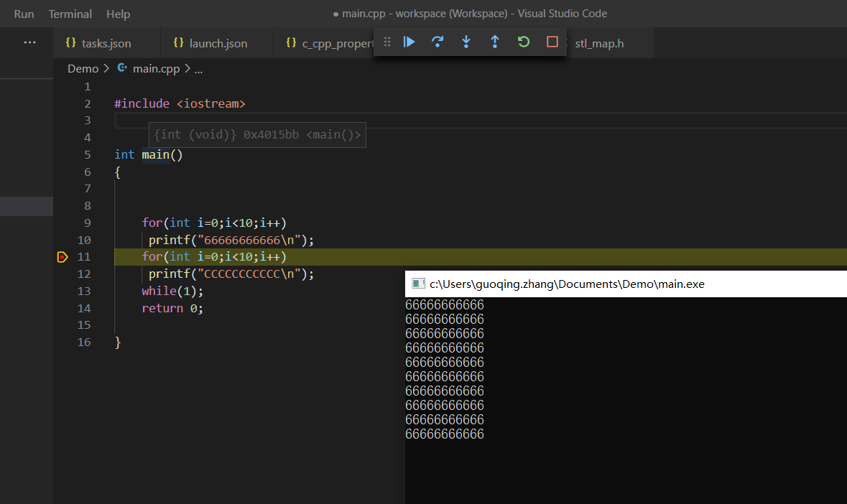The height and width of the screenshot is (504, 847).
Task: Open the Run menu
Action: click(24, 14)
